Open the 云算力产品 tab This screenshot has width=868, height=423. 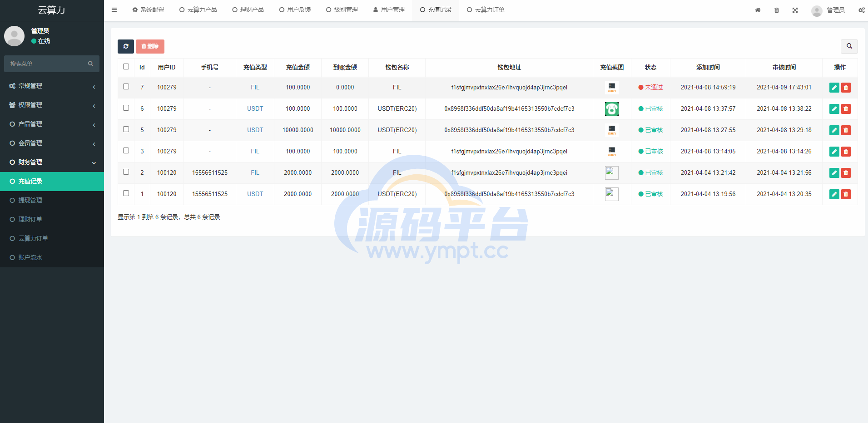click(x=198, y=10)
